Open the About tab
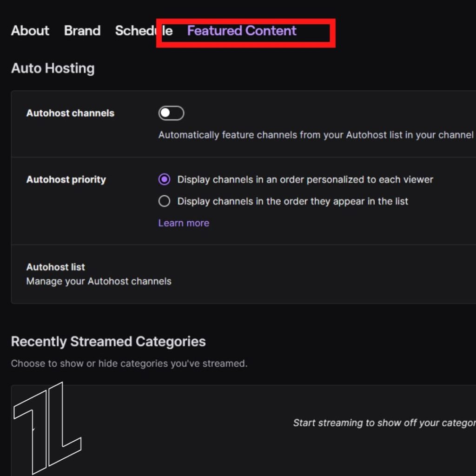Screen dimensions: 476x476 (30, 31)
